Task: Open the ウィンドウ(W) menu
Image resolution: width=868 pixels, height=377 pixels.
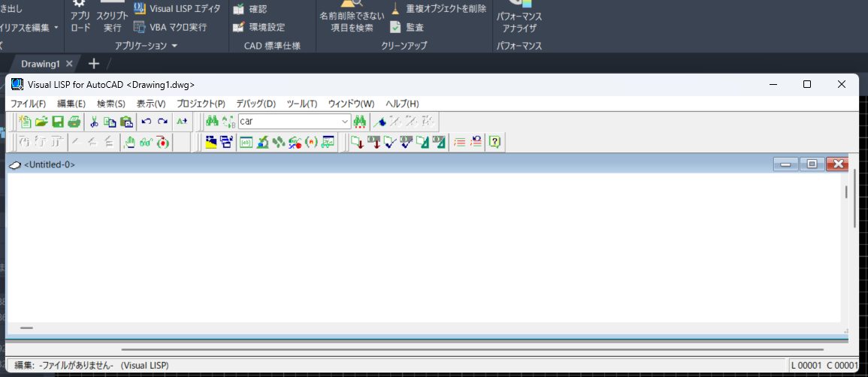Action: tap(351, 104)
